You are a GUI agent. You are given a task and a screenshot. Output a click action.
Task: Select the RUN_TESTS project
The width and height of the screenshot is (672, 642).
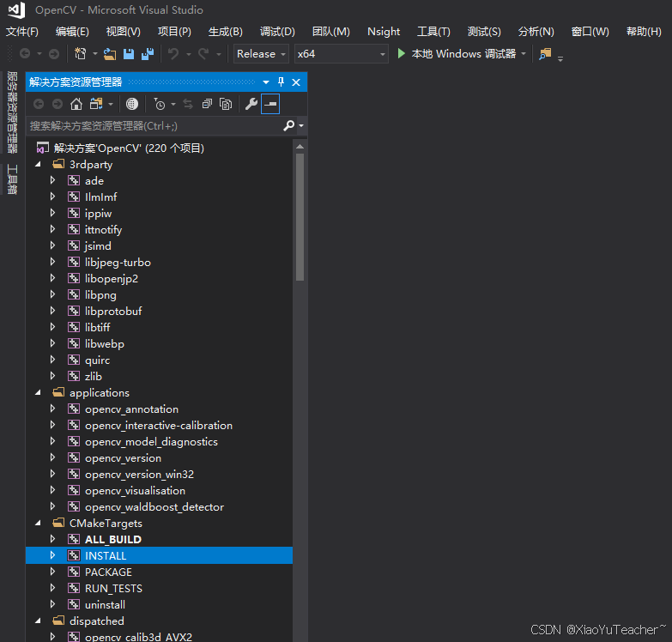coord(113,589)
